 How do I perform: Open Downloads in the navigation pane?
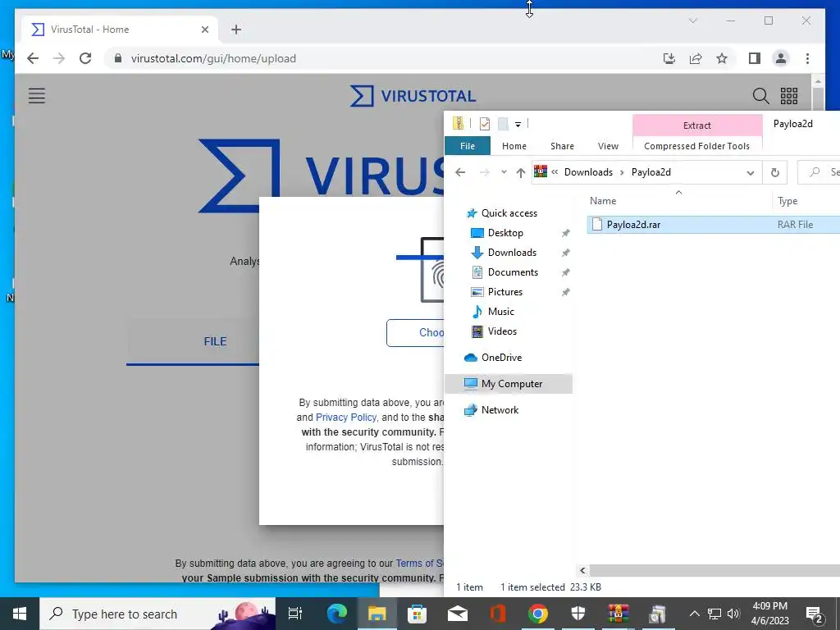pyautogui.click(x=512, y=253)
